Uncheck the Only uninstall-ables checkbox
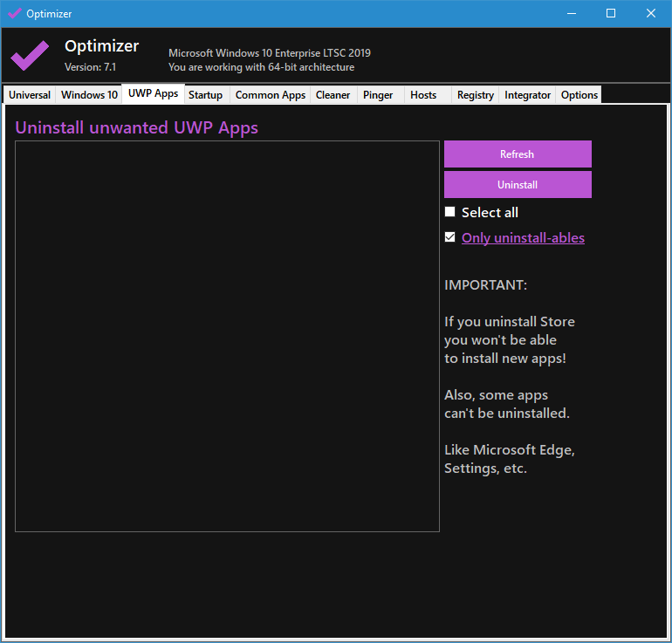The height and width of the screenshot is (643, 672). [x=450, y=237]
